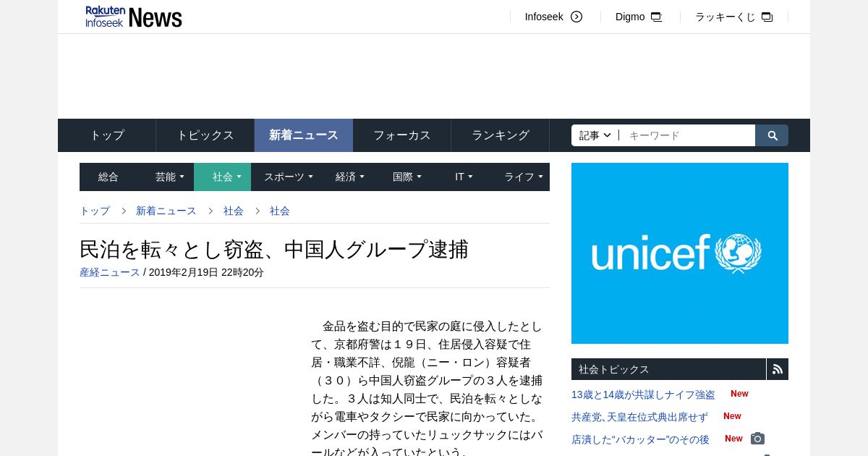Go to the トップ main tab
868x456 pixels.
coord(107,135)
